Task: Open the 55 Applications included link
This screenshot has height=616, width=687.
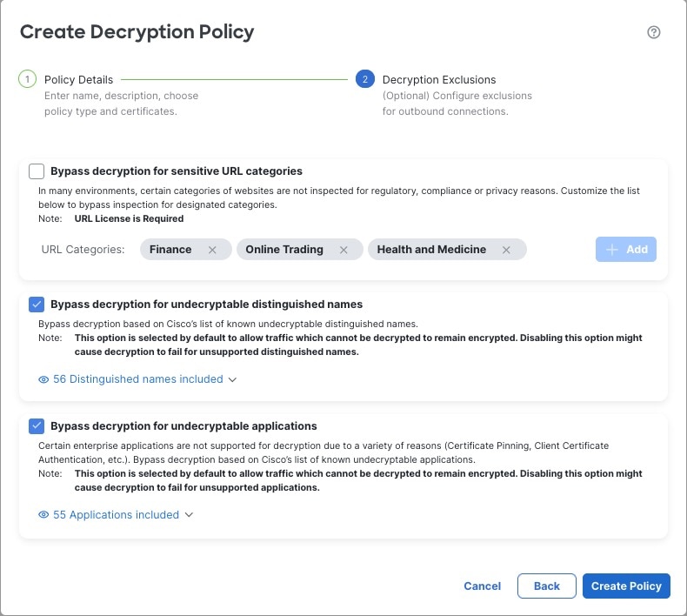Action: coord(117,515)
